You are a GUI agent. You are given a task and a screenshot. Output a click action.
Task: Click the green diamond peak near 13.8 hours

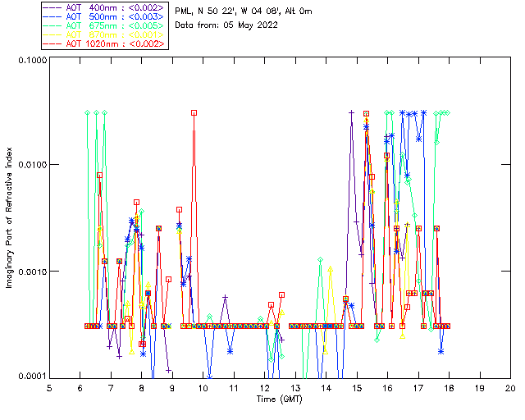[321, 259]
